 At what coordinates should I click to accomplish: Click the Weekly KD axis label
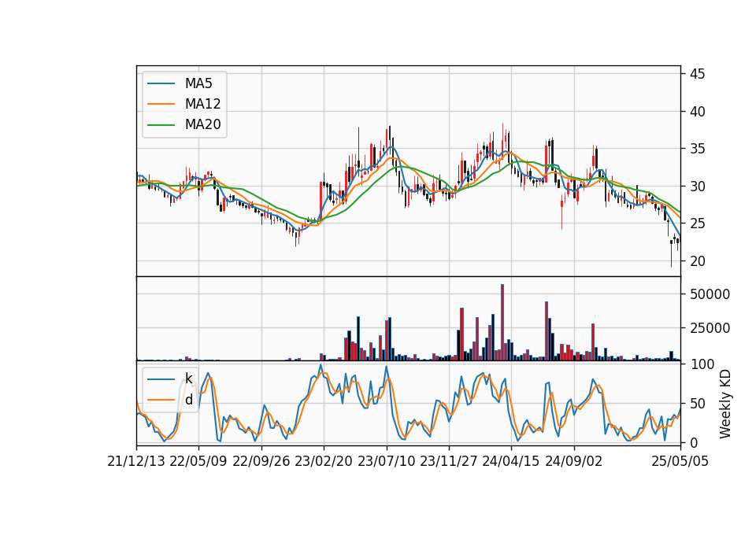click(724, 404)
